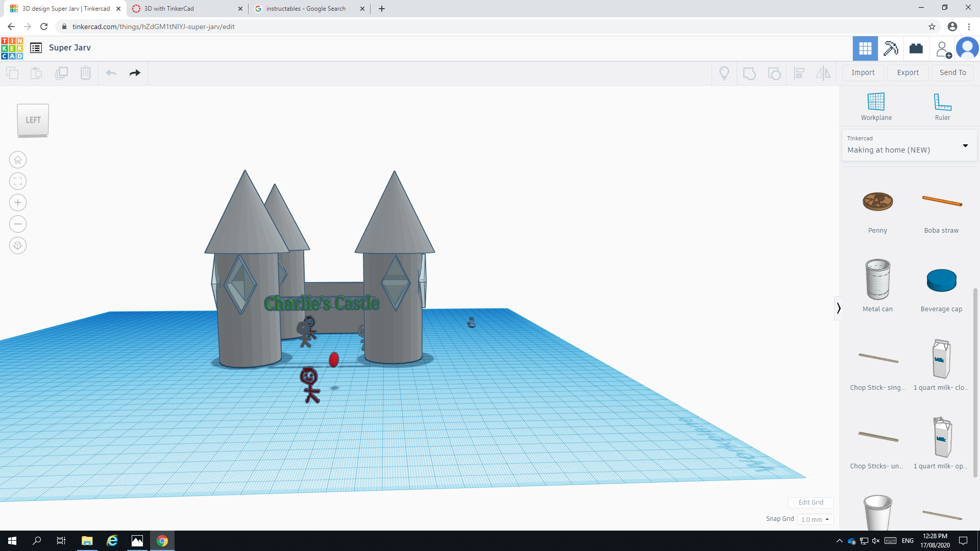Open the Snap Grid 1.0 mm dropdown
Viewport: 980px width, 551px height.
815,519
